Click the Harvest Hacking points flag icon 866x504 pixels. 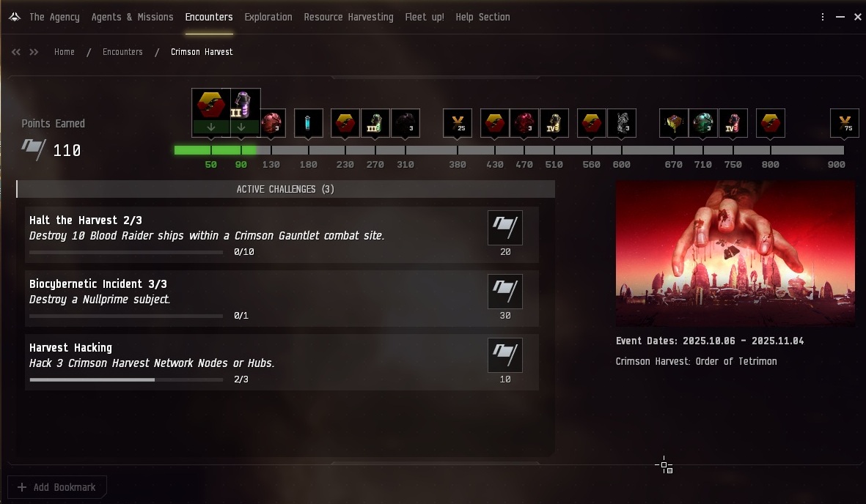[x=504, y=355]
